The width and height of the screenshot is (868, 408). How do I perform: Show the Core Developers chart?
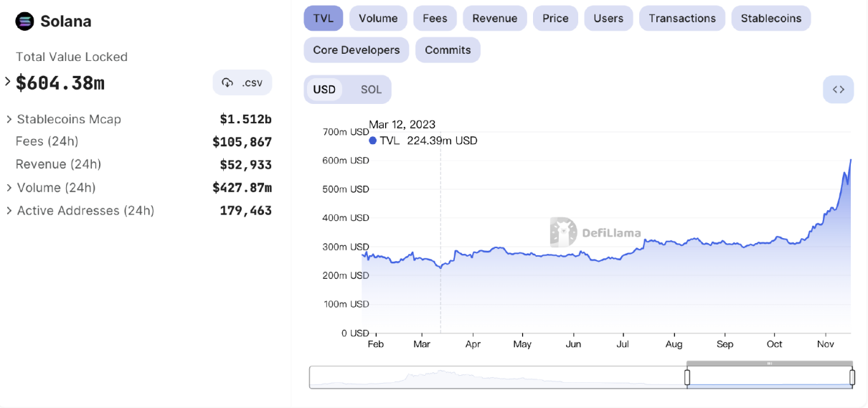coord(357,50)
